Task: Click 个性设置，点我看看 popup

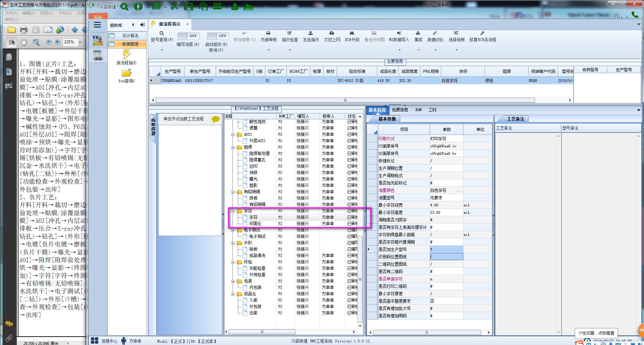Action: tap(596, 333)
